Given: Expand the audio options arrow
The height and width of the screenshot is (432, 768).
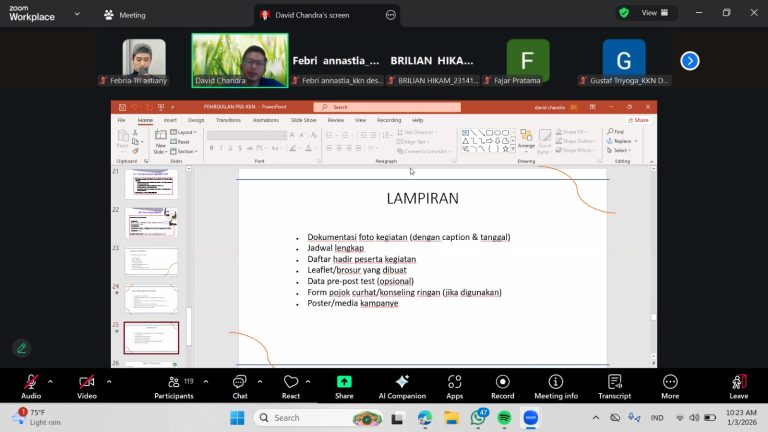Looking at the screenshot, I should tap(53, 381).
